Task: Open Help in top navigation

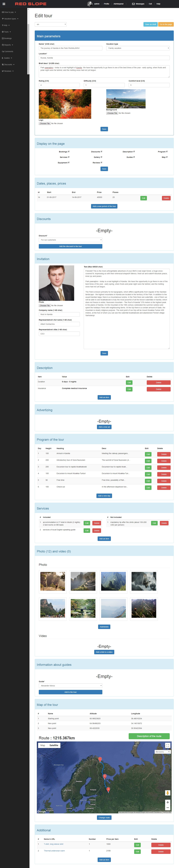Action: point(158,4)
